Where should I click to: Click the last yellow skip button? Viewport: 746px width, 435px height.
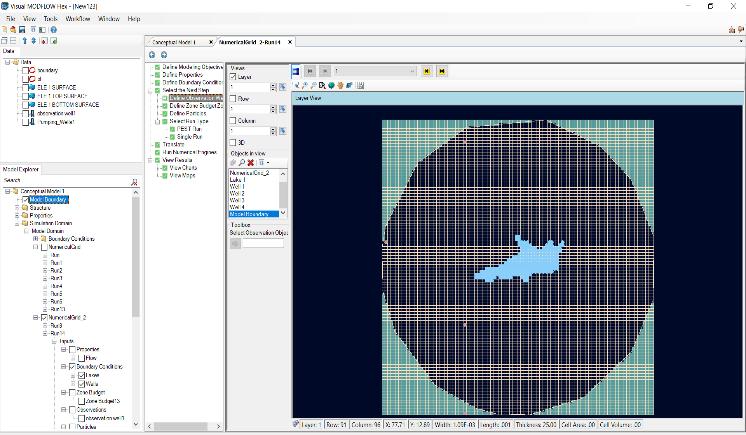(x=442, y=71)
